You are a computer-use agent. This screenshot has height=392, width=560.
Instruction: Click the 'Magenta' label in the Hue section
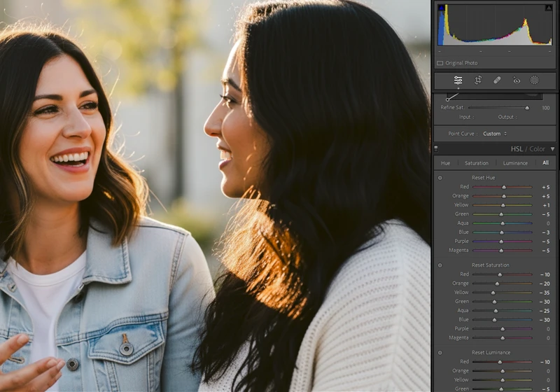(458, 251)
